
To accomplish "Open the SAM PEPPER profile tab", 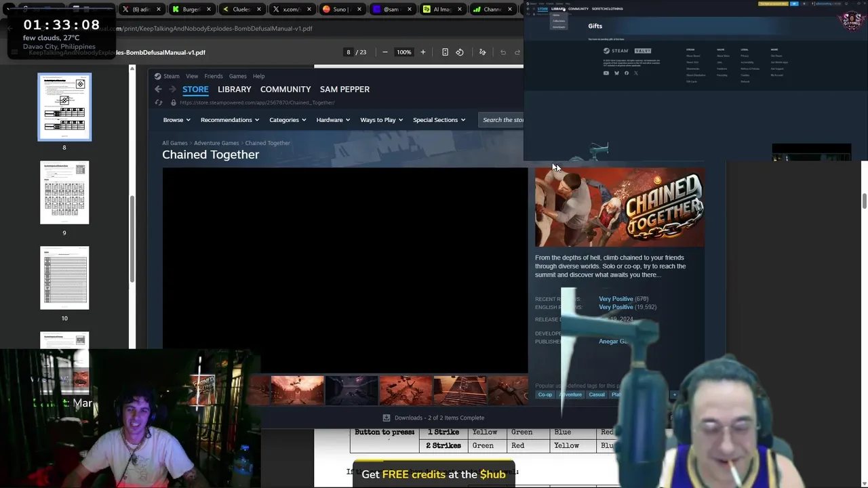I will [344, 89].
